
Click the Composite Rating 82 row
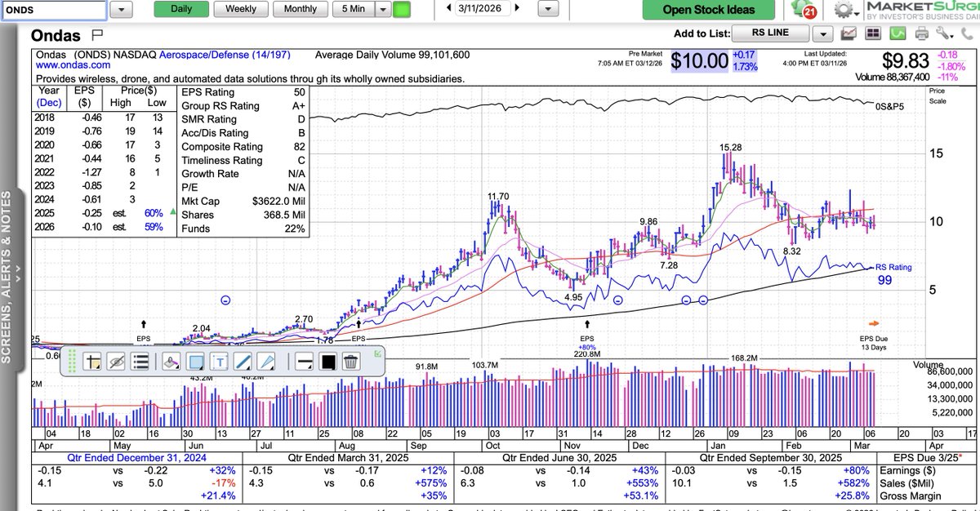pyautogui.click(x=243, y=147)
